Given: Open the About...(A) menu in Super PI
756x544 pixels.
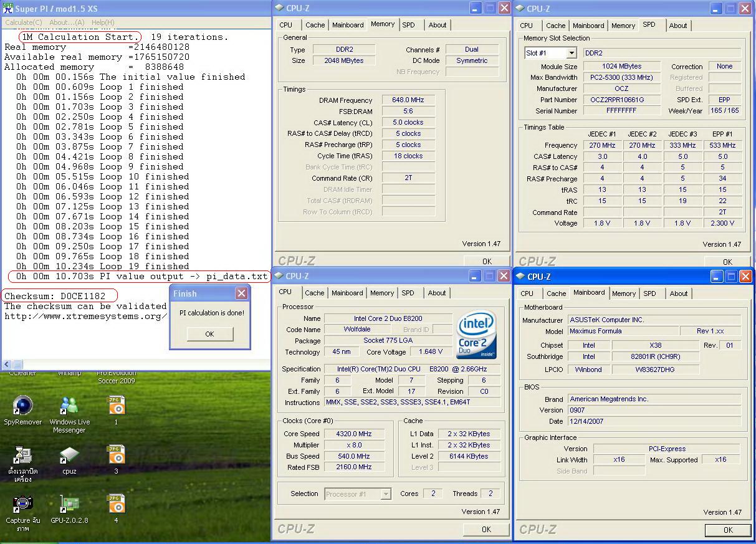Looking at the screenshot, I should click(x=67, y=22).
